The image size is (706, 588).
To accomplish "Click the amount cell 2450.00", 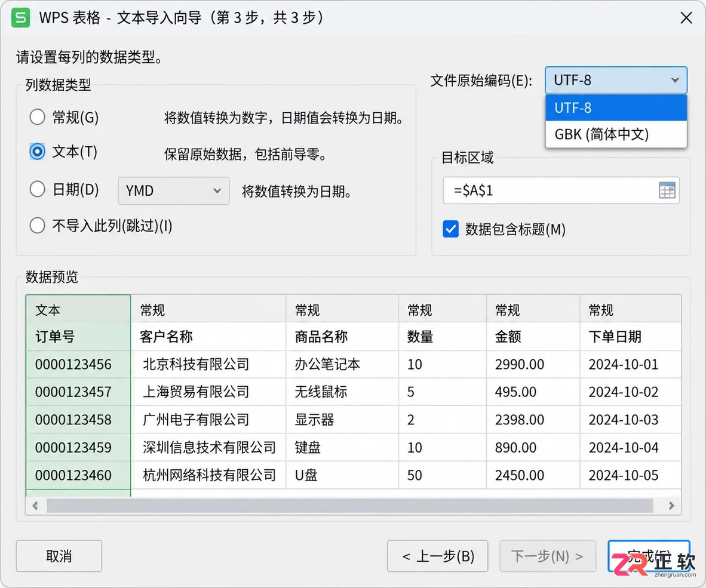I will click(533, 475).
